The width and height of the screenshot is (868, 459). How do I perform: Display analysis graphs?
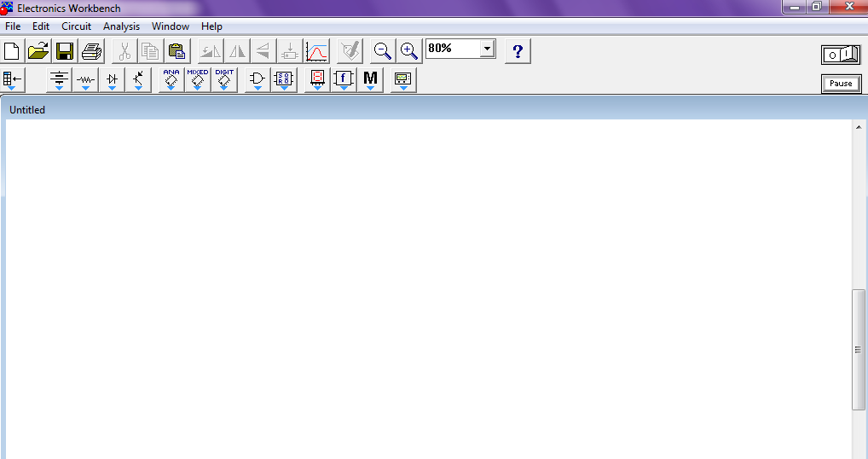click(x=316, y=51)
